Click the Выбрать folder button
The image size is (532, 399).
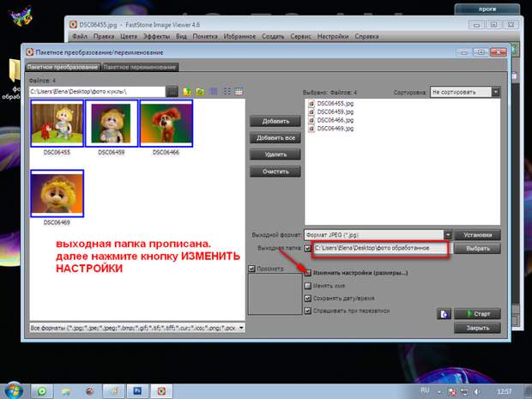[477, 248]
